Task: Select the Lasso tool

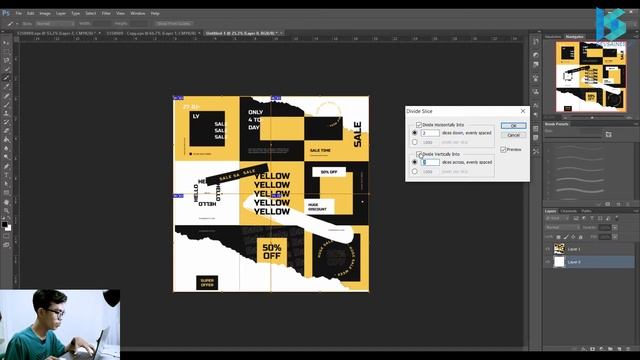Action: point(6,60)
